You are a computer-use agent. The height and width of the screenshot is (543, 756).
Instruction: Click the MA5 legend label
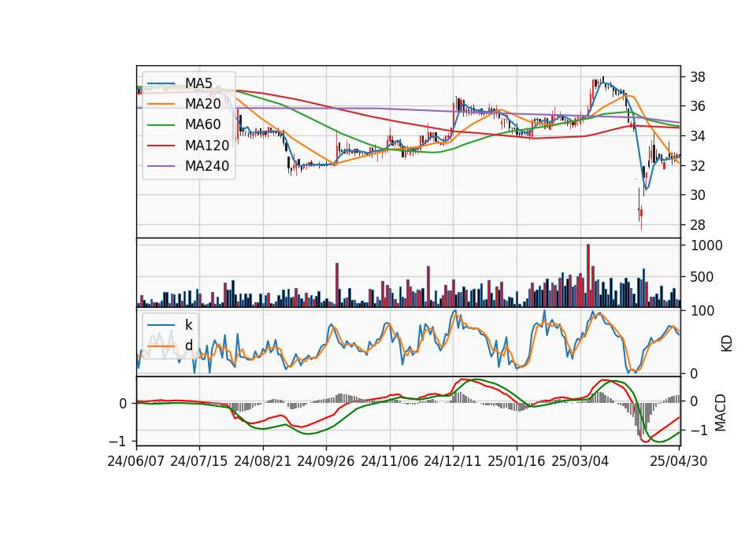(198, 83)
